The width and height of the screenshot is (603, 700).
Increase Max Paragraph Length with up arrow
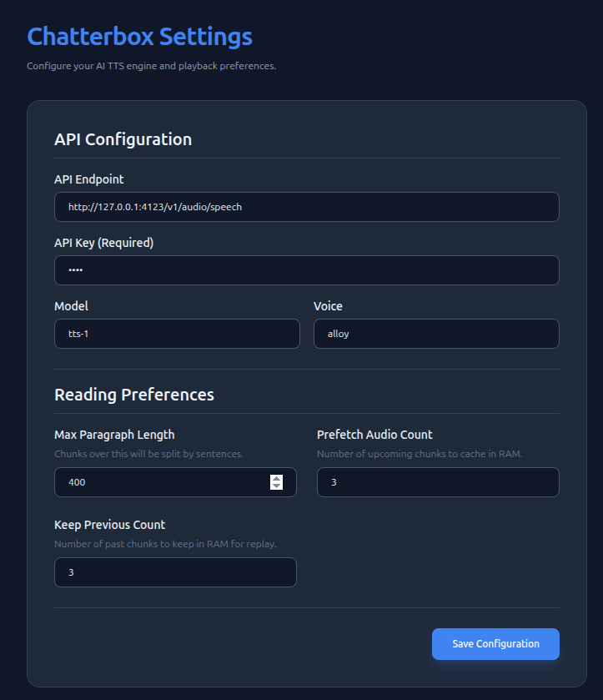coord(277,478)
